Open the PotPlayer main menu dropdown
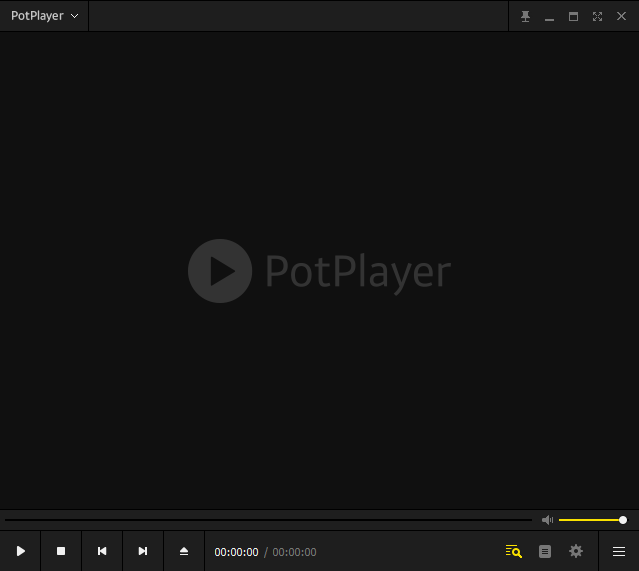Image resolution: width=639 pixels, height=571 pixels. point(44,16)
